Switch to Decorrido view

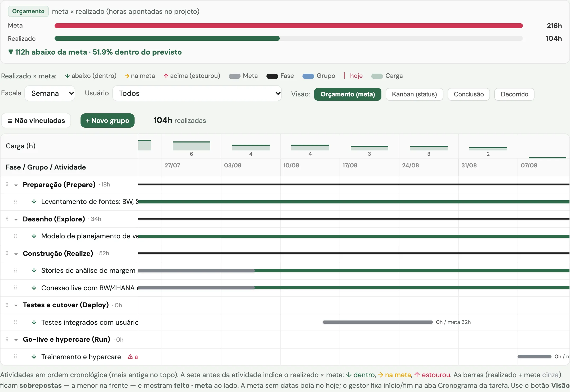pyautogui.click(x=514, y=94)
